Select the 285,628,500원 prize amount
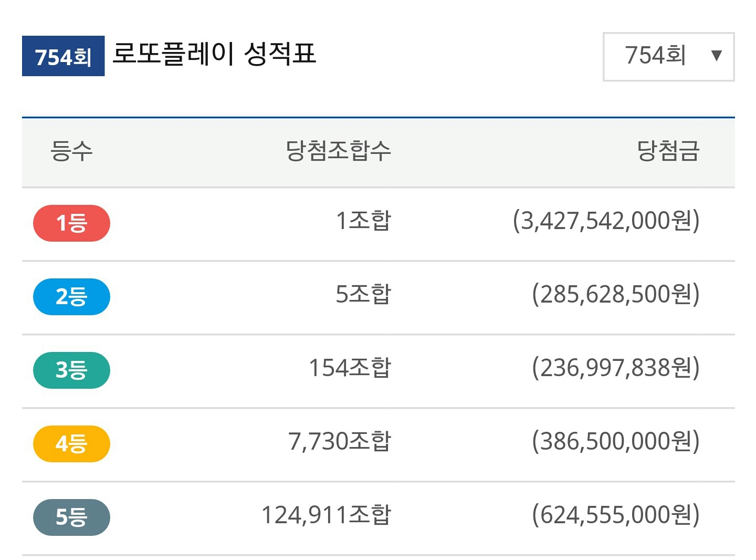 (x=616, y=294)
